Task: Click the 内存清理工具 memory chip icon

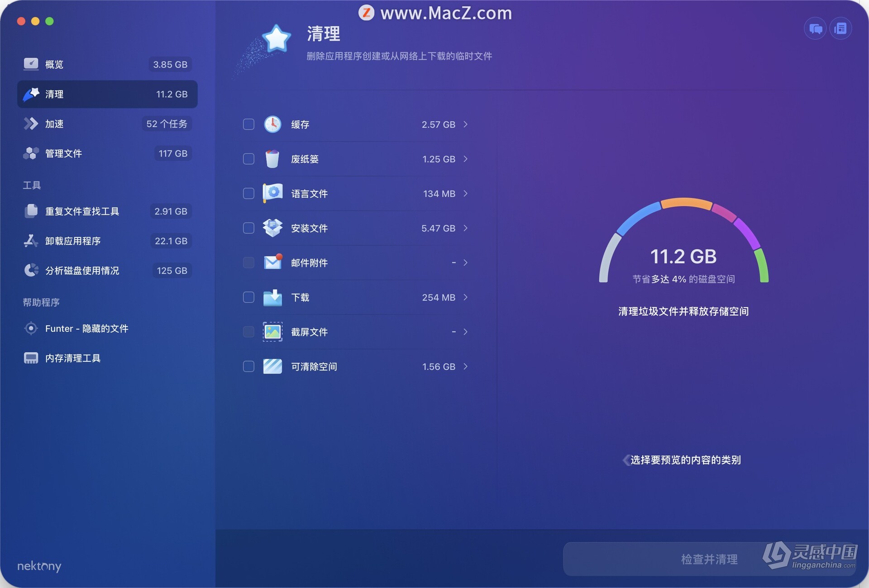Action: 31,358
